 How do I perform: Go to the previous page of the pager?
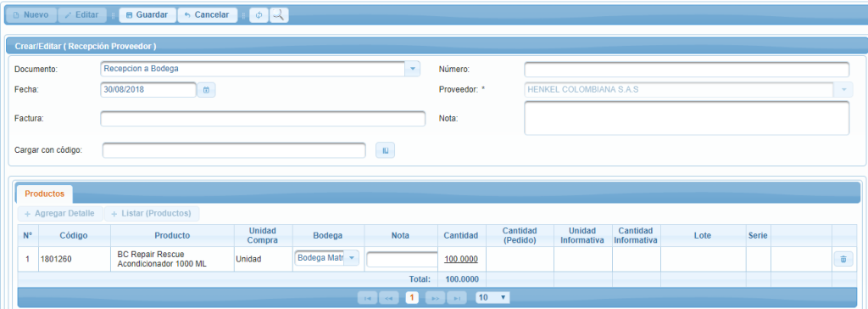point(388,298)
